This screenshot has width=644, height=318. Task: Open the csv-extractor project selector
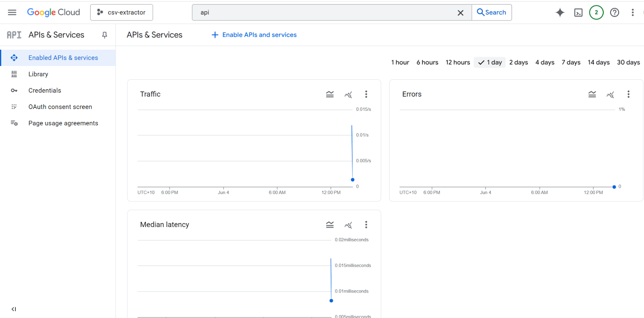tap(122, 12)
